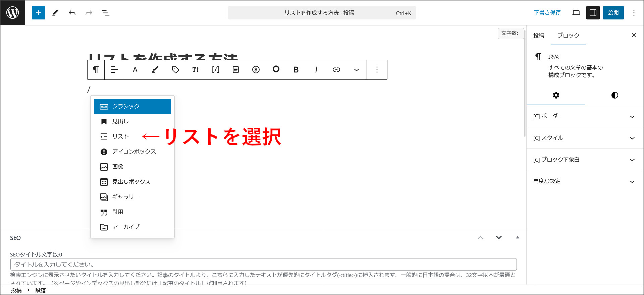Select the 引用 block option
Image resolution: width=644 pixels, height=295 pixels.
(132, 212)
